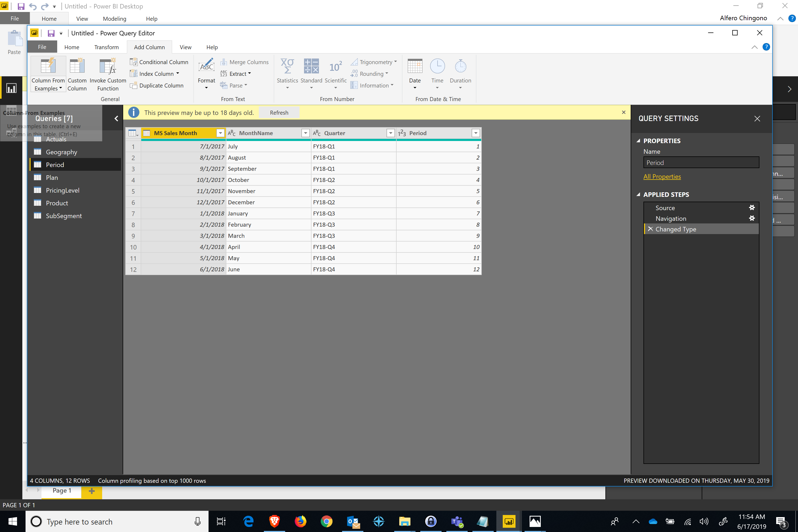Add a Conditional Column
Viewport: 798px width, 532px height.
pyautogui.click(x=159, y=62)
